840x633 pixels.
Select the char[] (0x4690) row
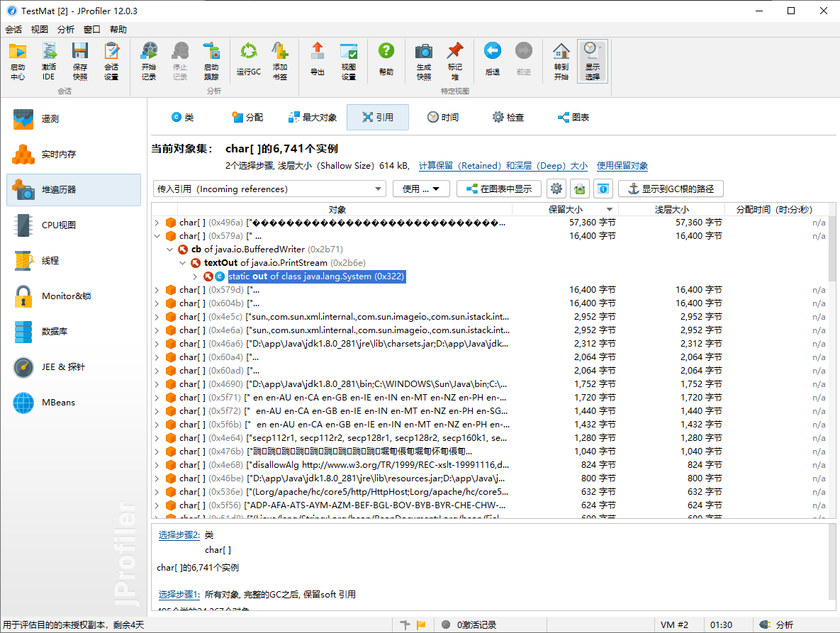(x=490, y=384)
